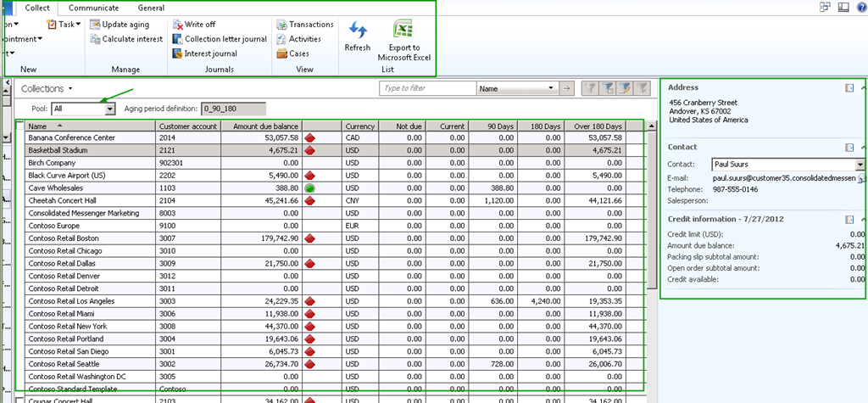This screenshot has width=868, height=403.
Task: Check the Cougar Concert Hall row checkbox
Action: click(x=20, y=400)
